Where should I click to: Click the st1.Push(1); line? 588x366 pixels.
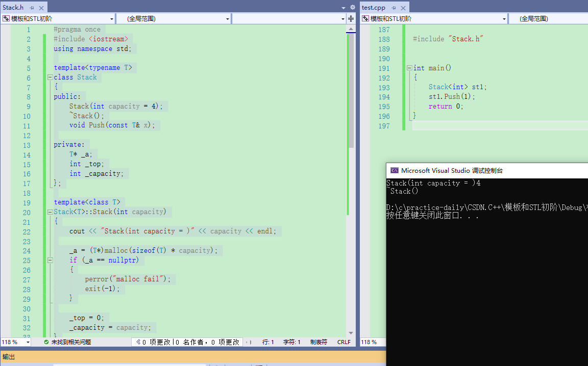452,97
